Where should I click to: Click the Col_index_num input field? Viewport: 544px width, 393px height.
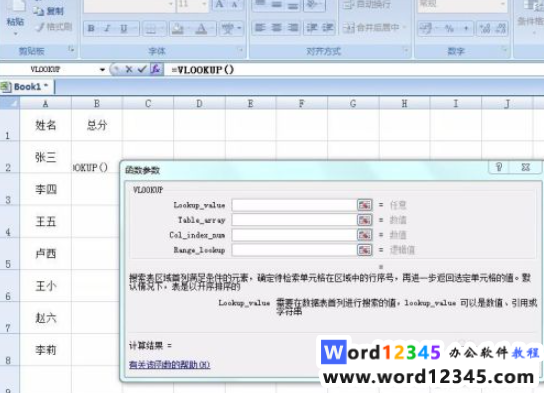(x=295, y=235)
